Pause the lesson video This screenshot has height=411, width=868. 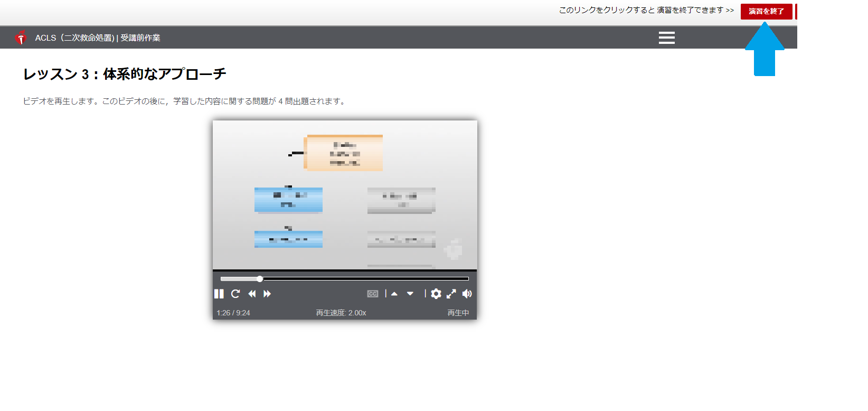[x=219, y=294]
